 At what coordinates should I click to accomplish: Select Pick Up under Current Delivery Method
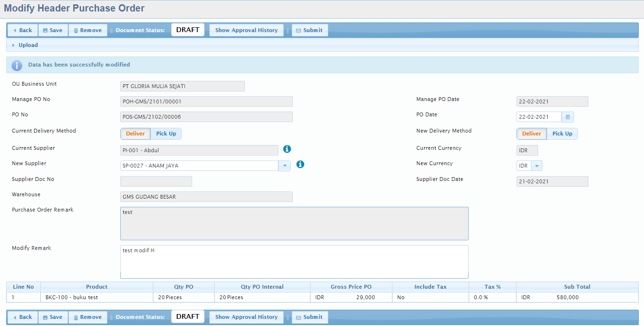[x=166, y=134]
